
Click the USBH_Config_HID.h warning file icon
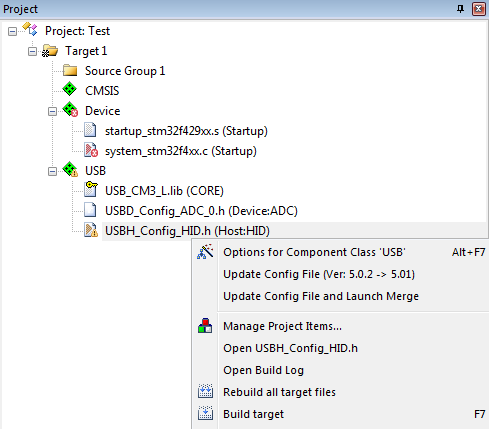91,230
